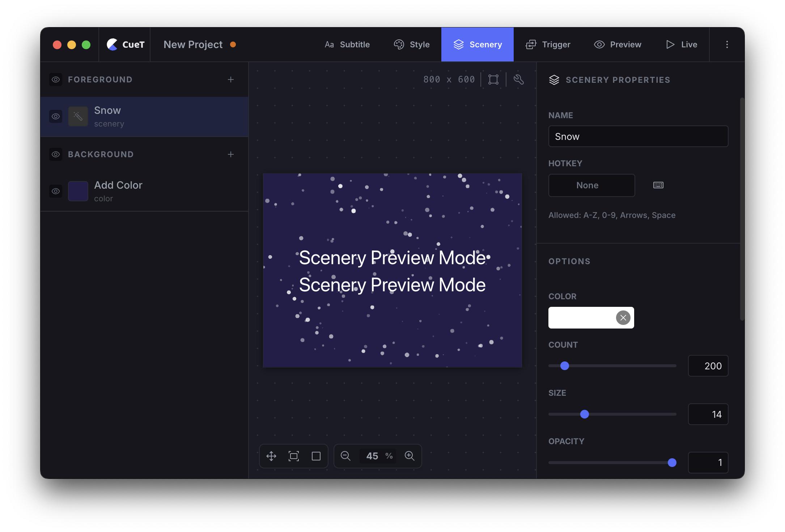Click the None hotkey button
The width and height of the screenshot is (785, 532).
tap(591, 185)
